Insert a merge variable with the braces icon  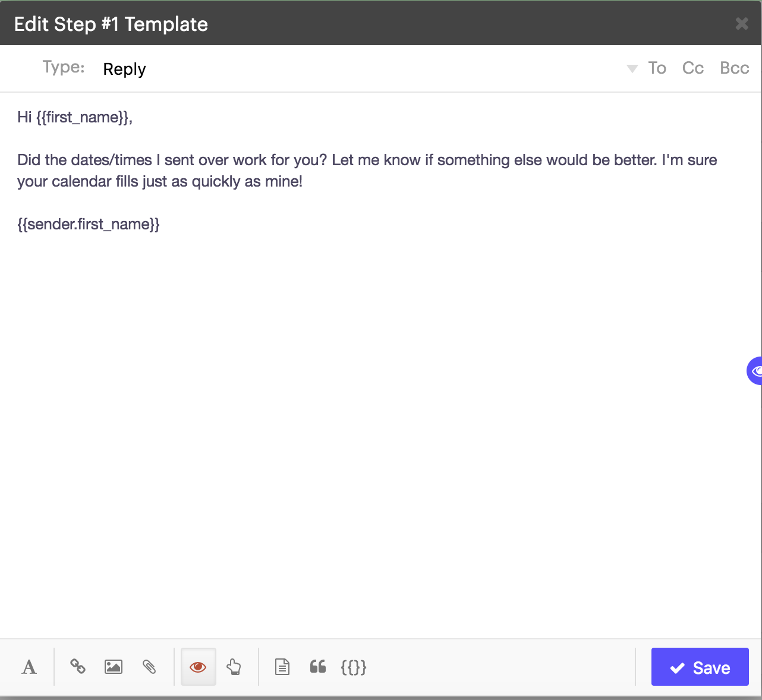pos(354,667)
